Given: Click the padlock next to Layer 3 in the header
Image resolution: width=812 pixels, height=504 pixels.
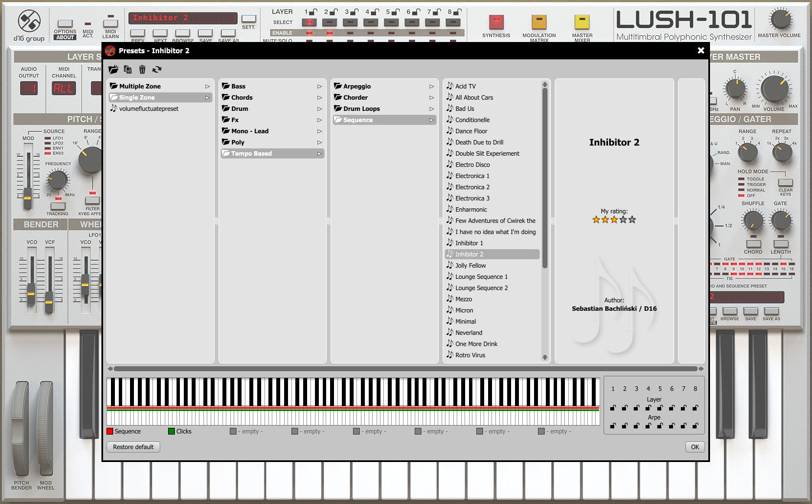Looking at the screenshot, I should (x=355, y=11).
